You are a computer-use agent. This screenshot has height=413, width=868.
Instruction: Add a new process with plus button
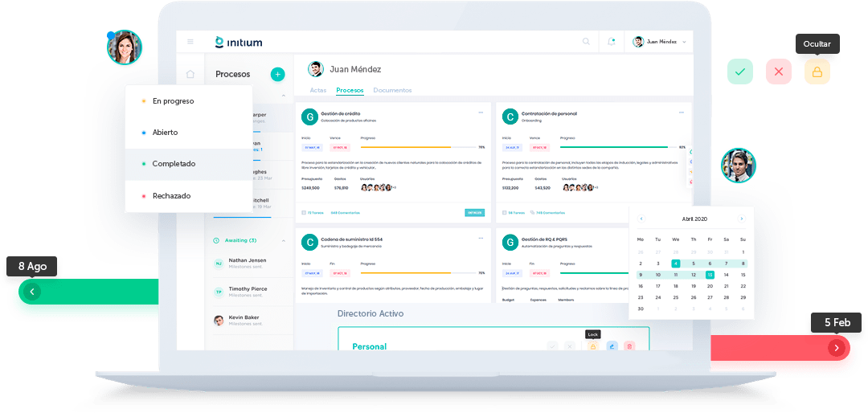pos(277,74)
